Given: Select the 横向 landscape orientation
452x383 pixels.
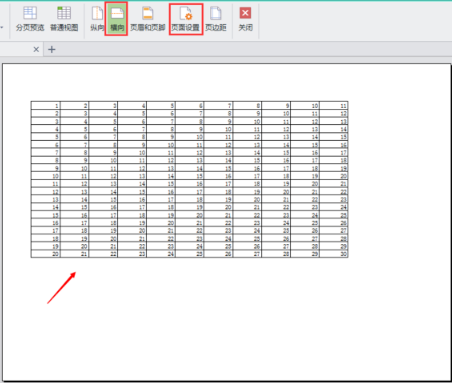Looking at the screenshot, I should point(116,19).
